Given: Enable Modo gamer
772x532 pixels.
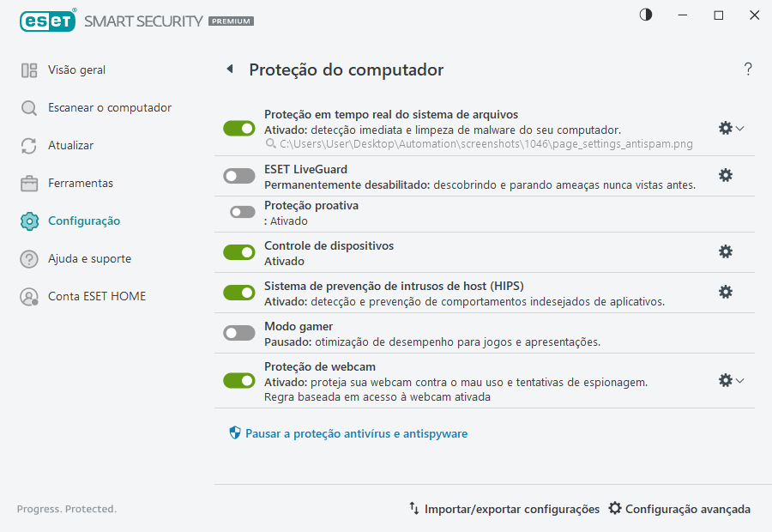Looking at the screenshot, I should tap(238, 332).
